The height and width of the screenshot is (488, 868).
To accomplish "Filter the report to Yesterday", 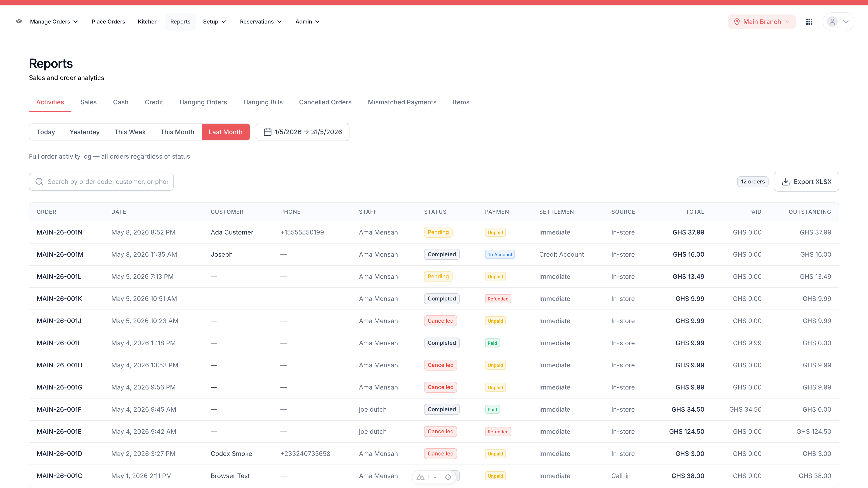I will (85, 132).
